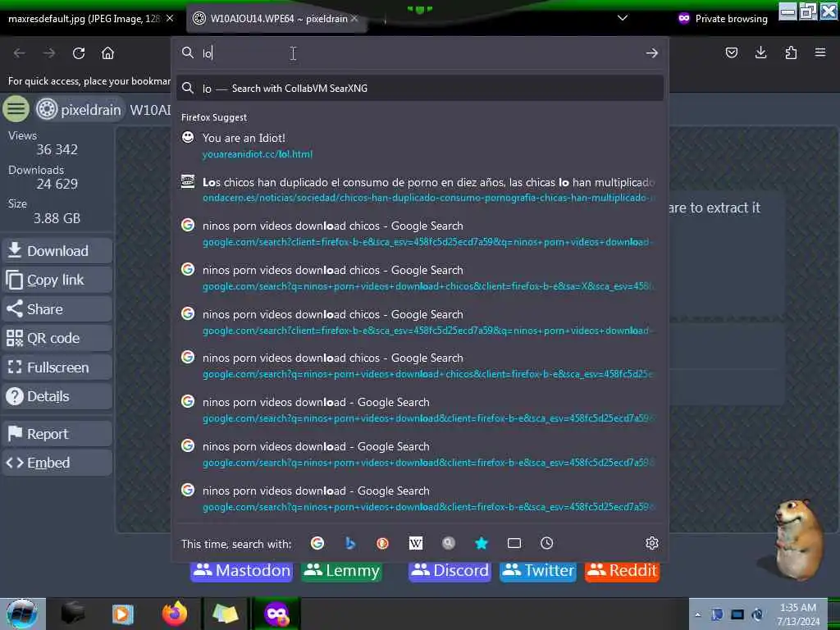840x630 pixels.
Task: Open the media player taskbar icon
Action: [123, 614]
